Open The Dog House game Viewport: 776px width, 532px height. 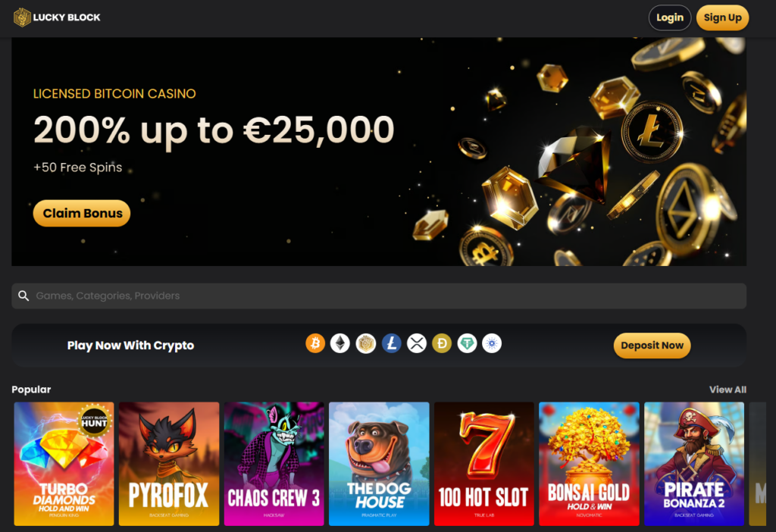click(x=379, y=464)
